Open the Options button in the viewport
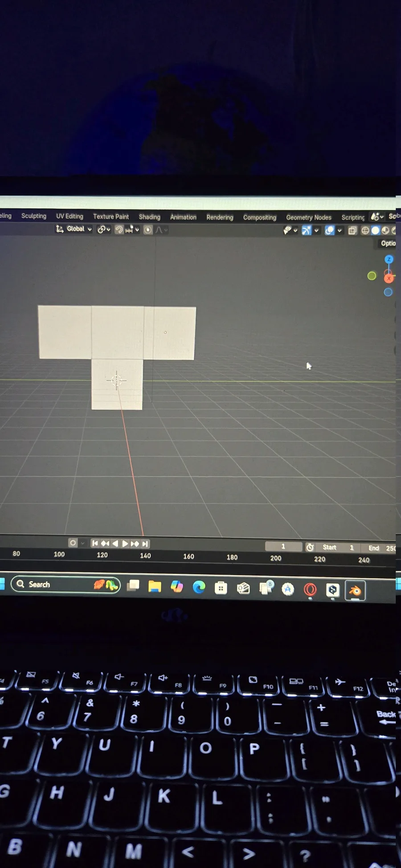Viewport: 401px width, 868px height. point(388,243)
